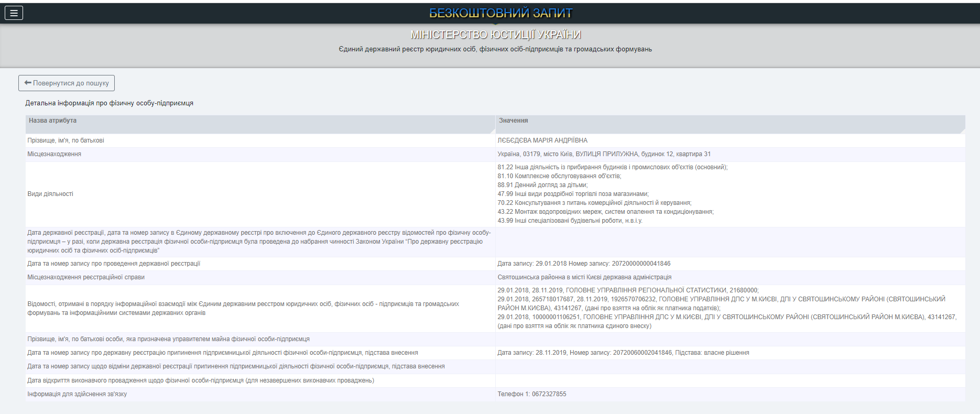Click the 'Види діяльності' attribute label
This screenshot has height=414, width=980.
point(50,194)
